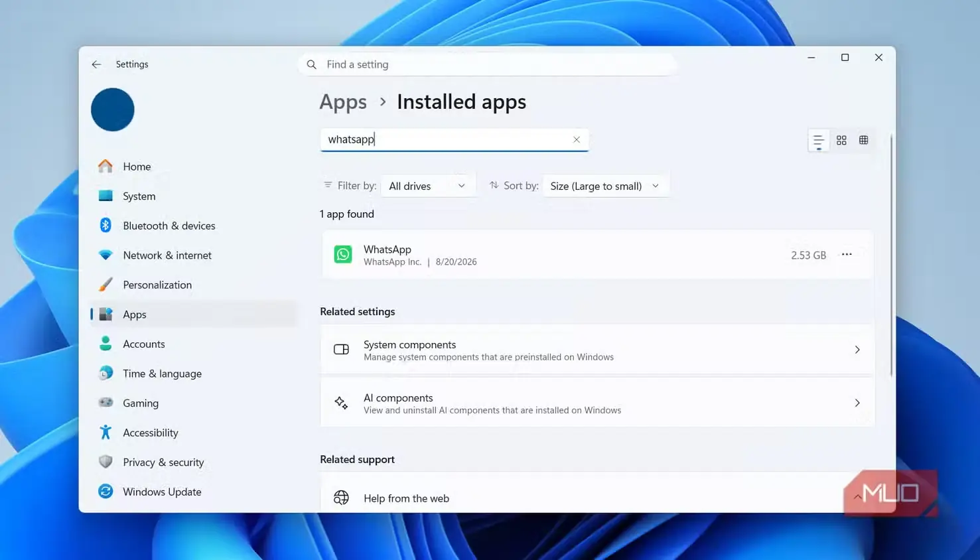Open the Sort by Size dropdown
Image resolution: width=980 pixels, height=560 pixels.
point(606,186)
